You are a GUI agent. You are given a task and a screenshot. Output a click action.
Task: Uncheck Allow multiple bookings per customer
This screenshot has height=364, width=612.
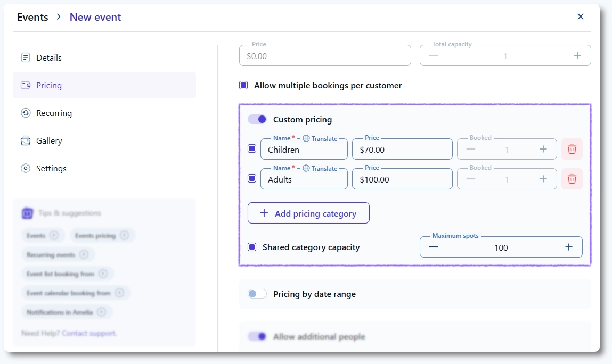[243, 85]
